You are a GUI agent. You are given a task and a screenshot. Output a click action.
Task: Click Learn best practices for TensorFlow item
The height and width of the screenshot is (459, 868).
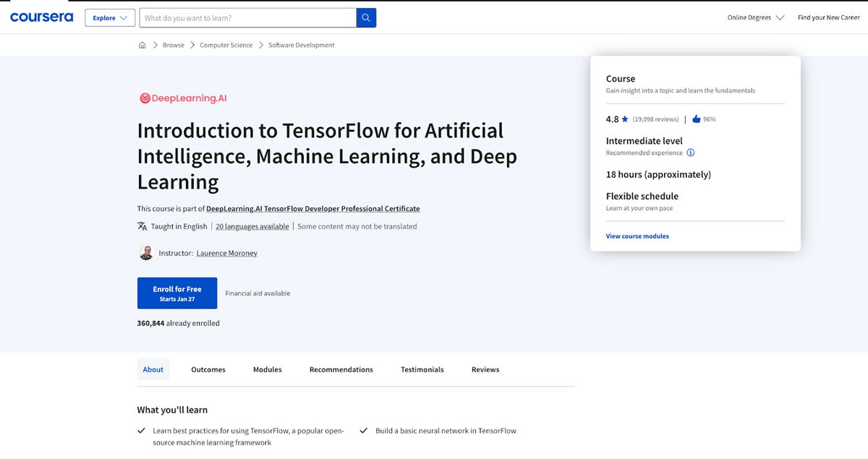pyautogui.click(x=249, y=437)
